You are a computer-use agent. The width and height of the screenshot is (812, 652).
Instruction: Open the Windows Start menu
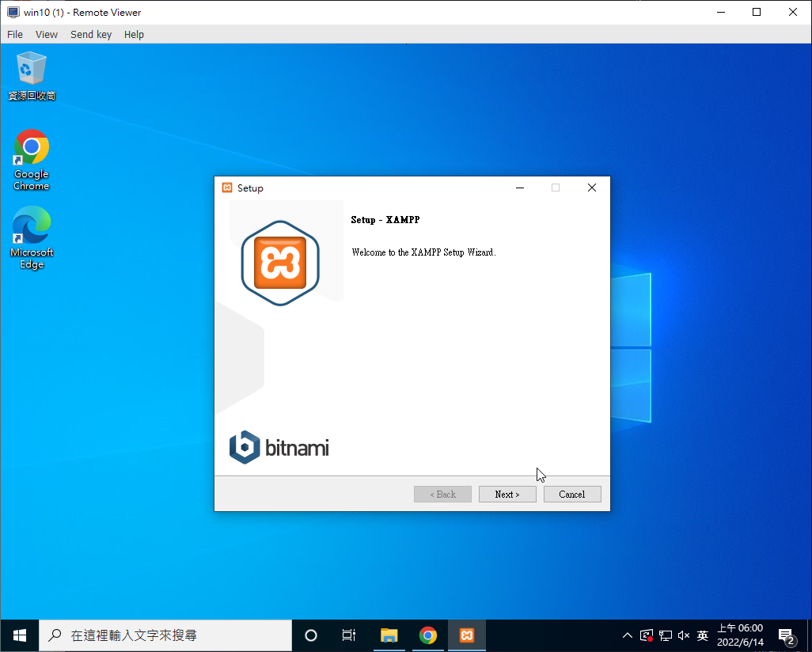[x=20, y=635]
